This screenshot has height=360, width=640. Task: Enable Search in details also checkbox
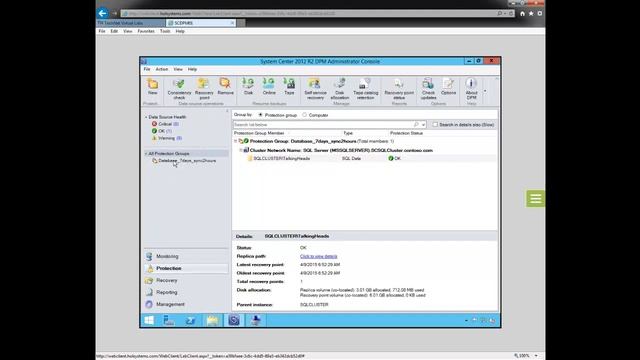pos(435,124)
